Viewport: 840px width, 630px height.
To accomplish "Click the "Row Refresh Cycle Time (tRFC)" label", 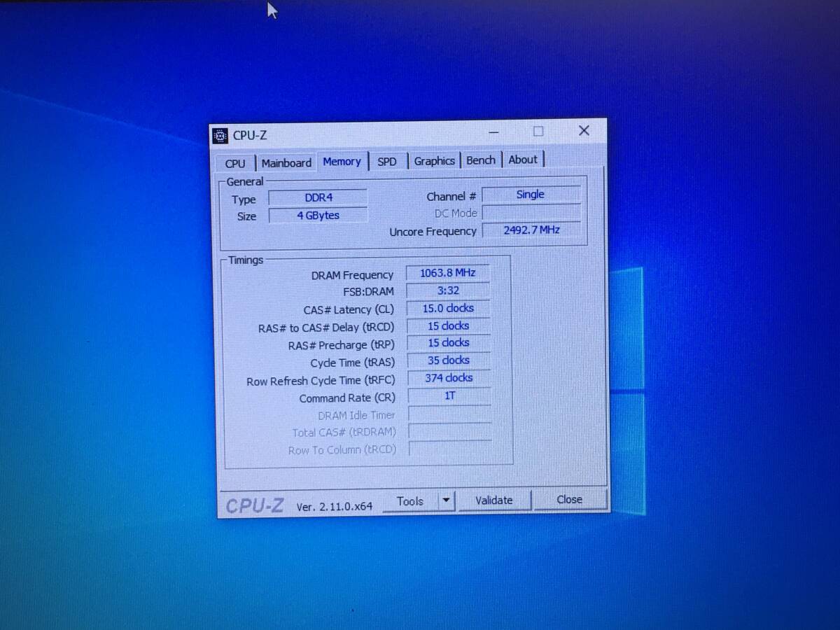I will (321, 381).
